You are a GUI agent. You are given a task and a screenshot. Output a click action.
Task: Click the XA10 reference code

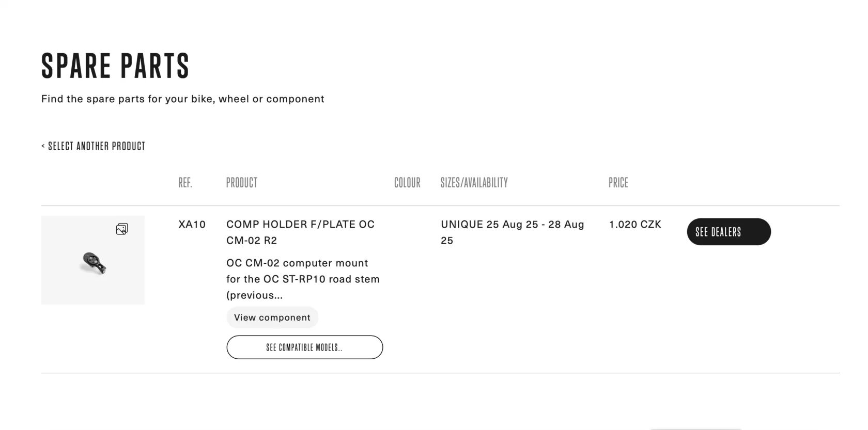[x=192, y=225]
